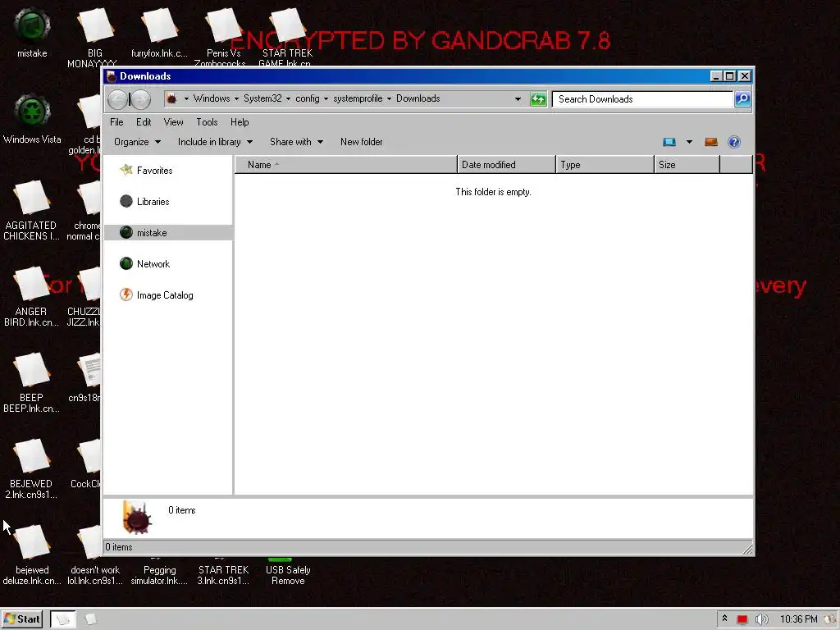Image resolution: width=840 pixels, height=630 pixels.
Task: Click the Downloads folder icon in details pane
Action: click(x=137, y=518)
